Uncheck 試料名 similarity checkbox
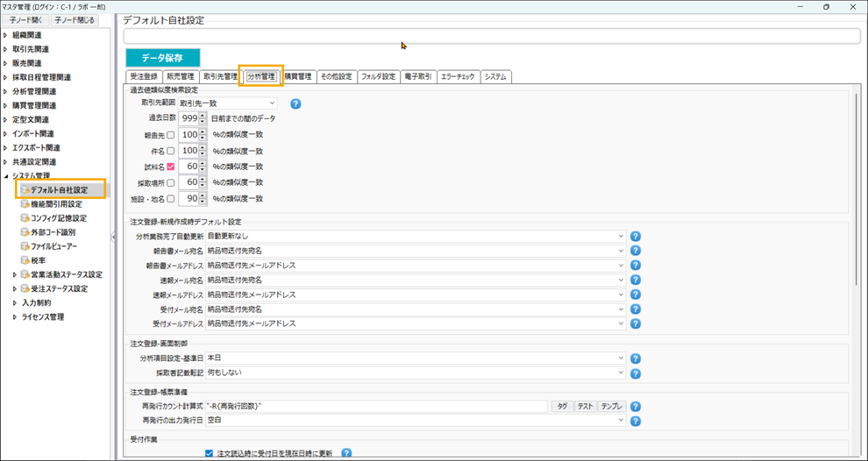Screen dimensions: 868x461 tap(170, 167)
